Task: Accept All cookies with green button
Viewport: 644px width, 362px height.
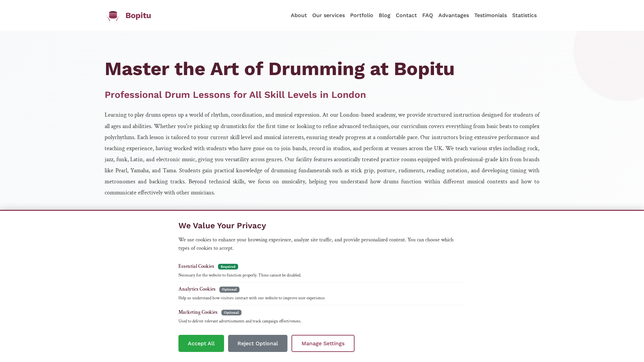Action: [x=201, y=343]
